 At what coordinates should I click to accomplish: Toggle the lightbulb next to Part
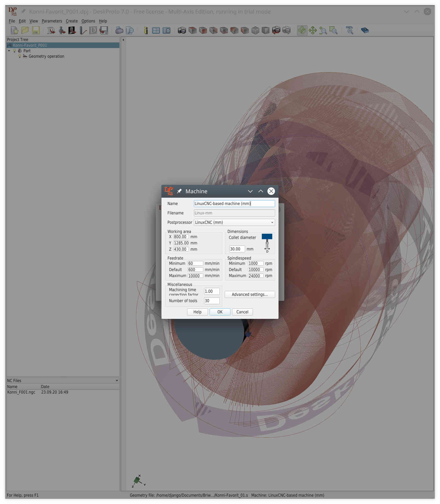tap(14, 51)
